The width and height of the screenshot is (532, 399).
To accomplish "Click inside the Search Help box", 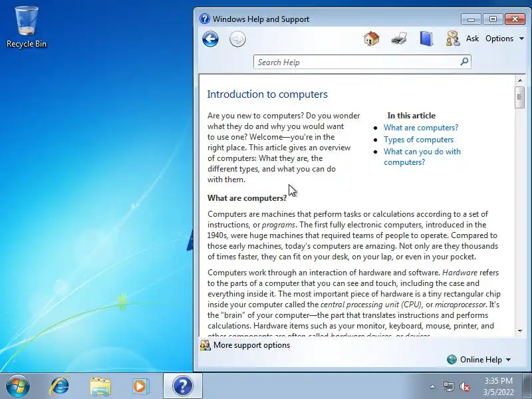I will pyautogui.click(x=356, y=62).
